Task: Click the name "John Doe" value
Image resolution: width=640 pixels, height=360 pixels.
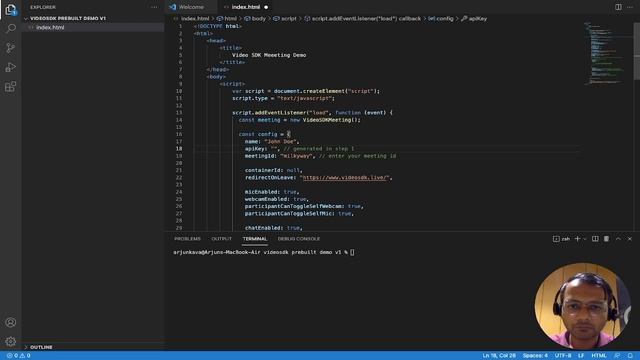Action: (280, 141)
